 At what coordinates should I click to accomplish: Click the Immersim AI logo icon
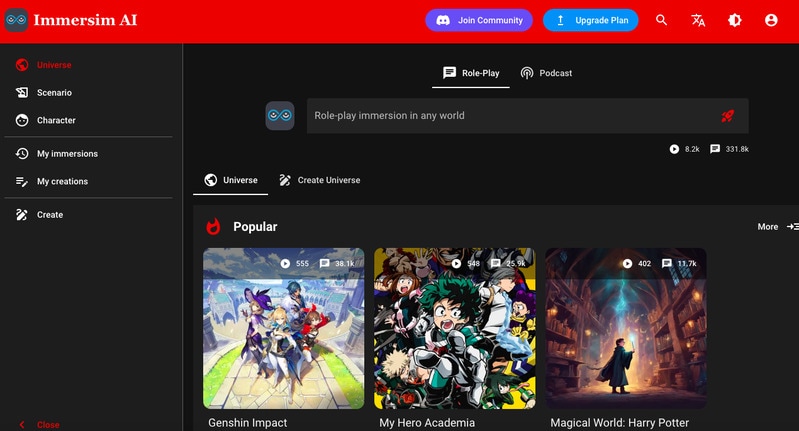[x=16, y=20]
